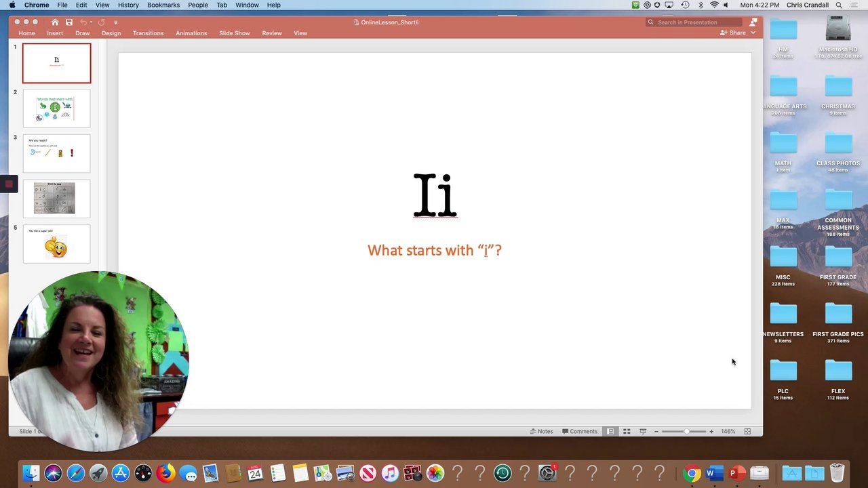Undo the last action
868x488 pixels.
point(83,22)
